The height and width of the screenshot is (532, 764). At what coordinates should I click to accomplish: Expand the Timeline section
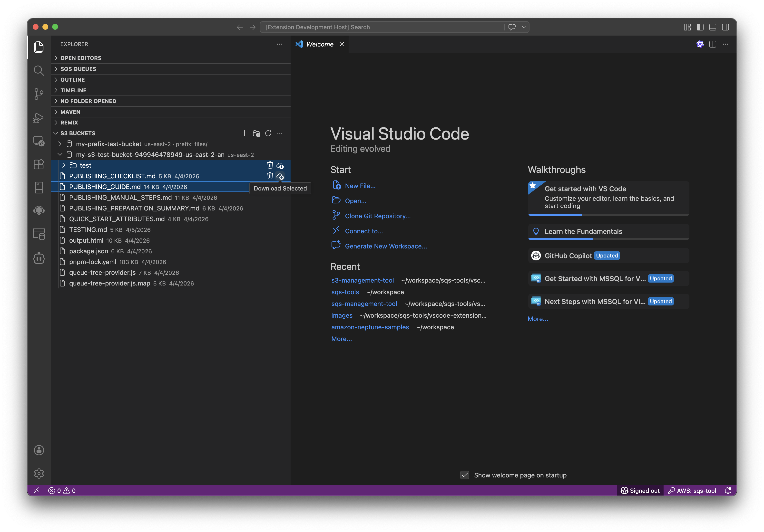click(x=170, y=90)
